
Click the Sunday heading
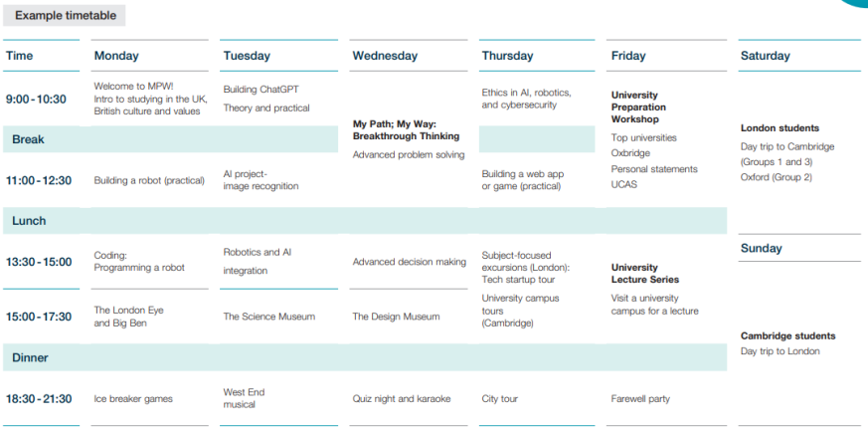click(x=762, y=248)
